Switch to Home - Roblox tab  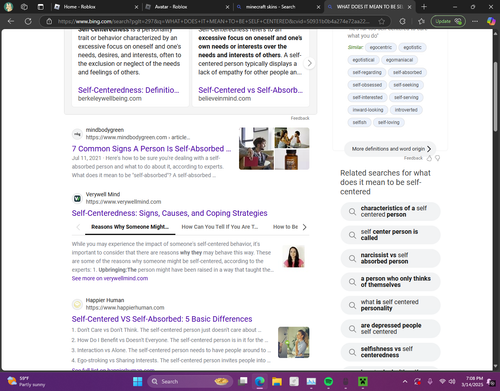point(95,7)
